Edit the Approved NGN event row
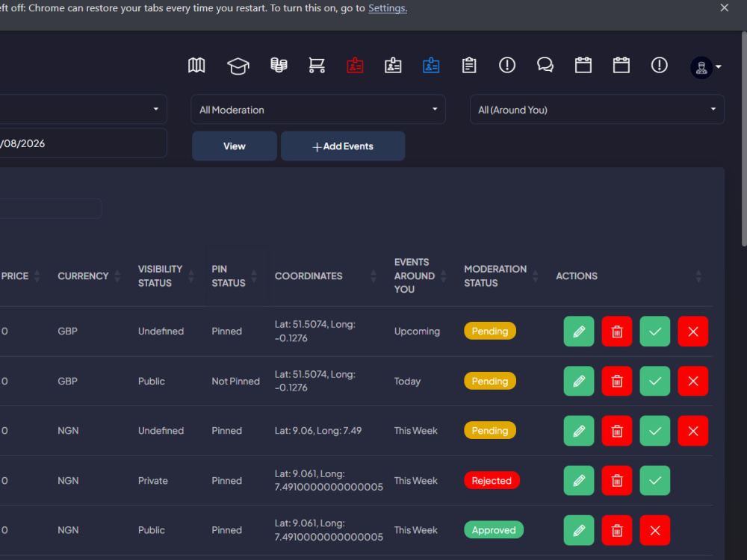 click(579, 530)
